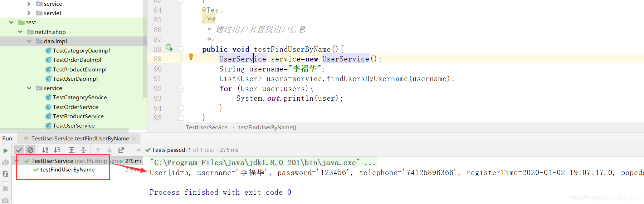
Task: Expand all test results
Action: click(72, 150)
